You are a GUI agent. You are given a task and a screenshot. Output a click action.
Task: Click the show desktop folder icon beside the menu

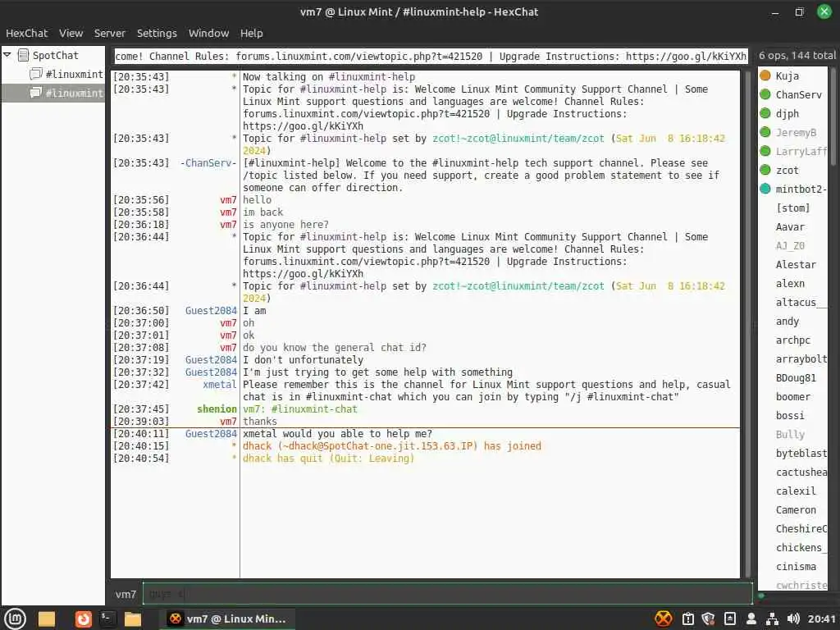point(47,619)
